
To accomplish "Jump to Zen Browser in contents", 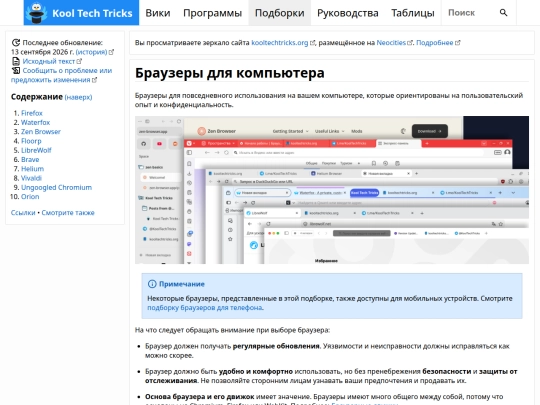I will point(41,132).
